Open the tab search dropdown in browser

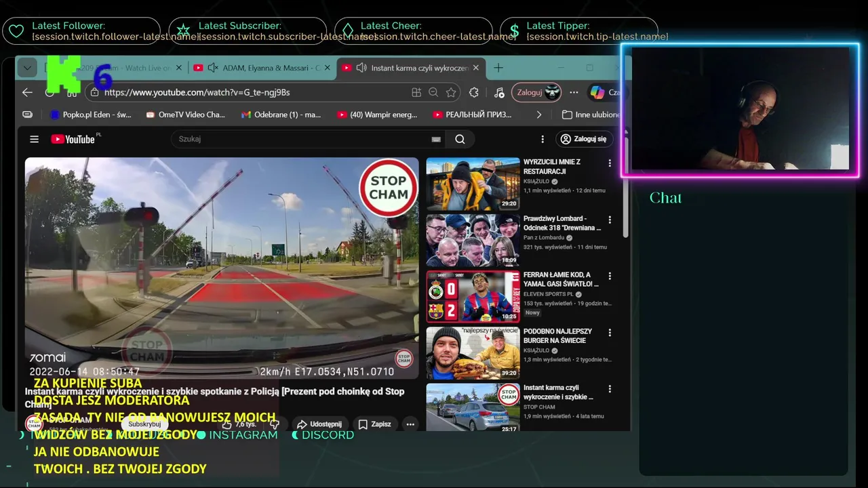pyautogui.click(x=26, y=68)
